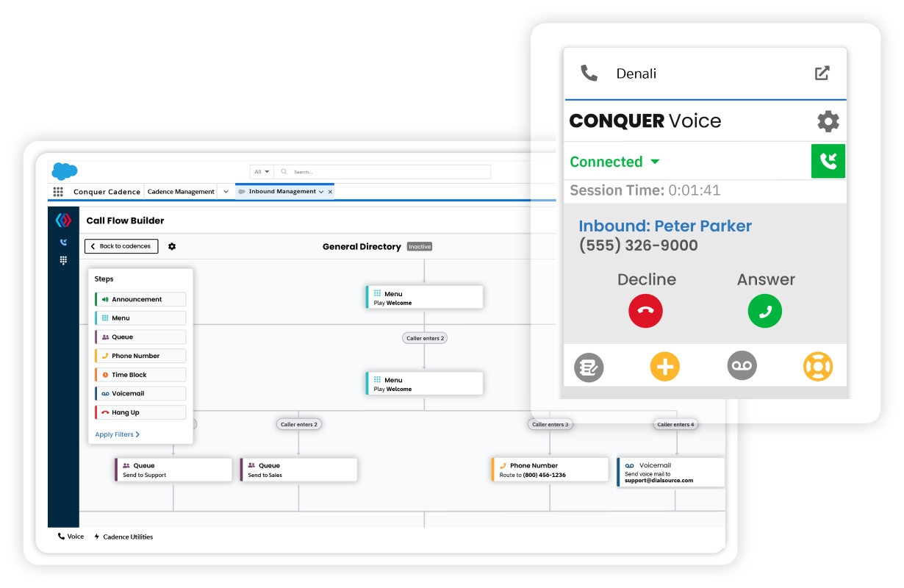Switch to Cadence Management tab
904x588 pixels.
click(181, 192)
